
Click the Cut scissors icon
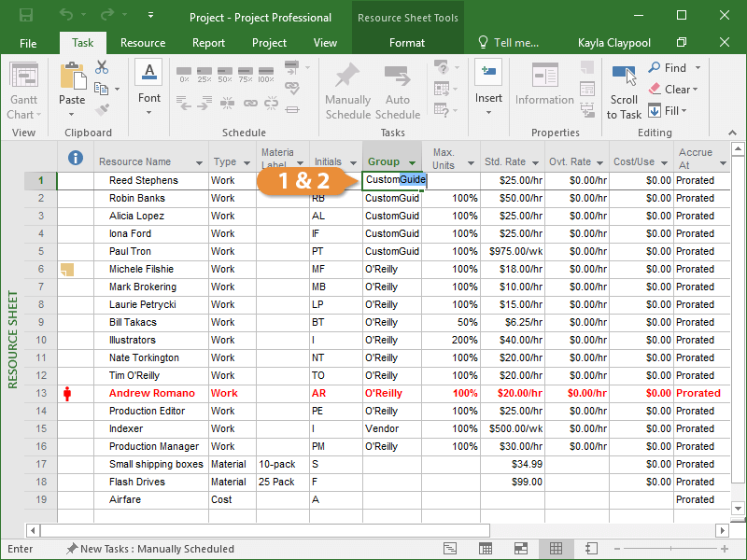pyautogui.click(x=102, y=68)
